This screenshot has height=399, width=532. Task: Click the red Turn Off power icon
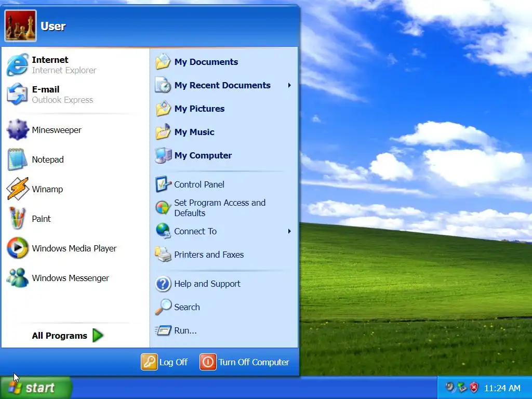pyautogui.click(x=208, y=362)
